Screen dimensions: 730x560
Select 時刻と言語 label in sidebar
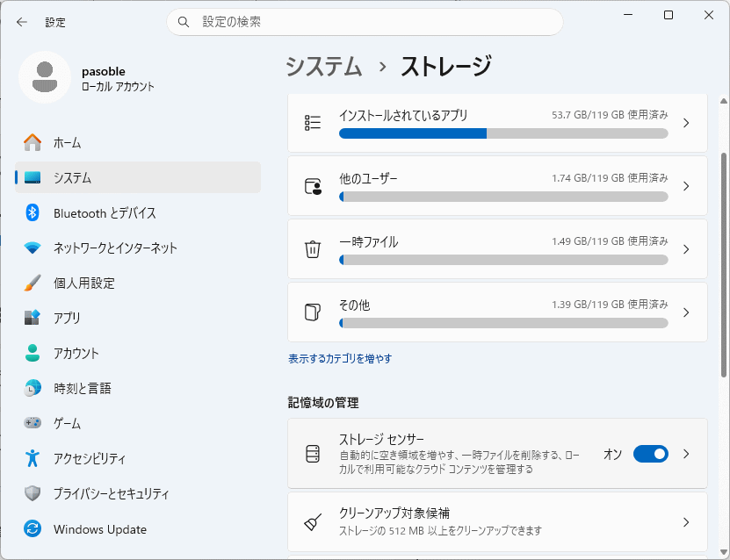click(83, 388)
